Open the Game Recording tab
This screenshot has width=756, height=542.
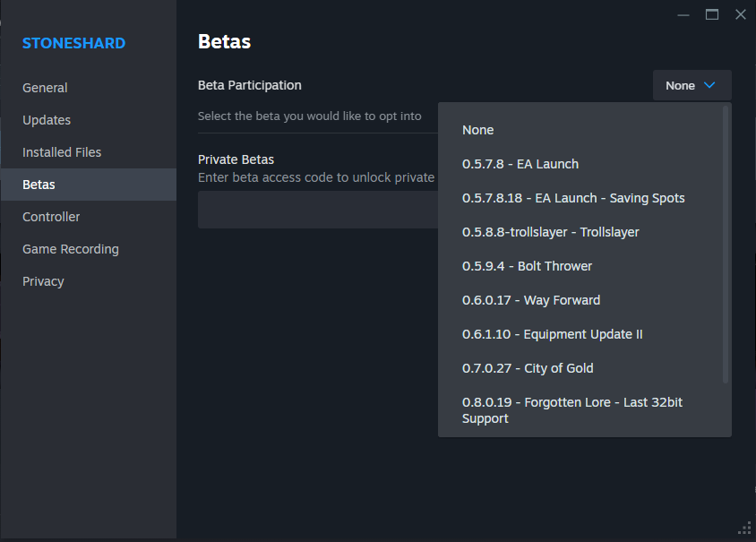pos(89,249)
